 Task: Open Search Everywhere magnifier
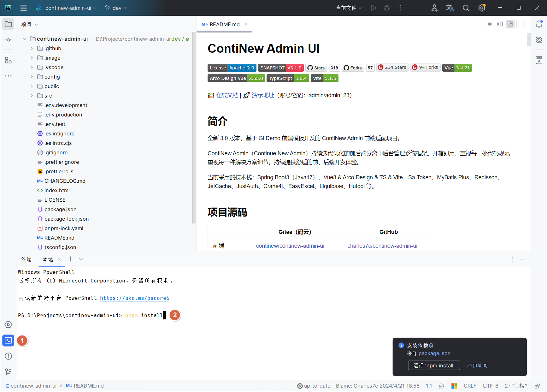click(466, 8)
